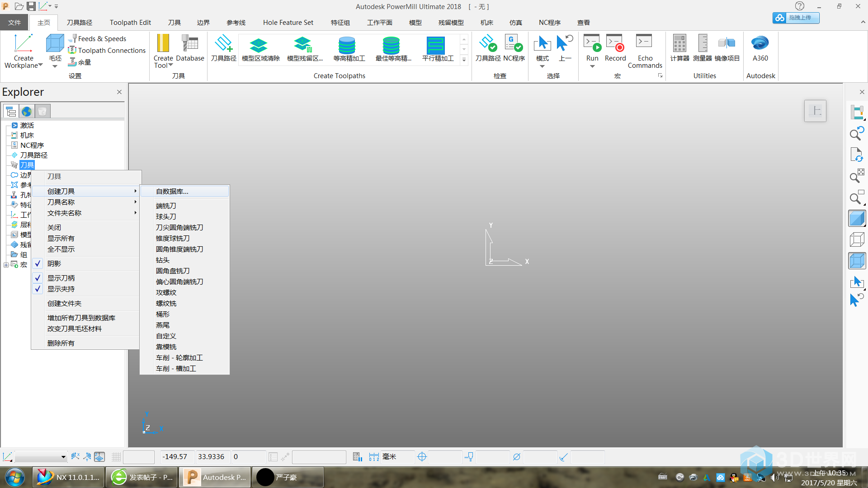Open the Hole Feature Set tab
This screenshot has height=488, width=868.
point(288,23)
